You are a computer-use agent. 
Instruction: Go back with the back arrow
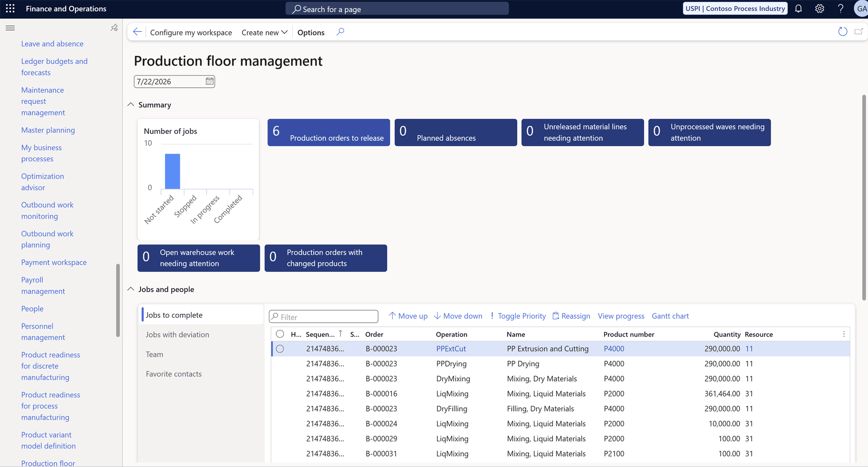coord(137,32)
